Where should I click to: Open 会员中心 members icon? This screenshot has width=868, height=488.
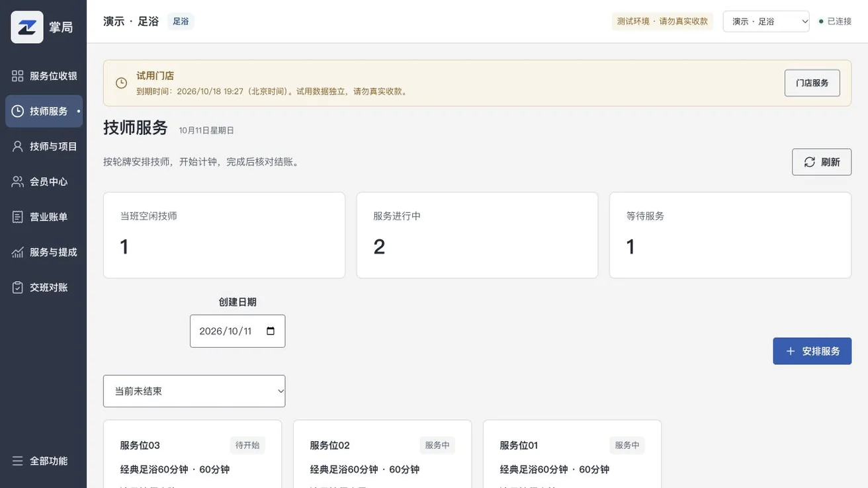pos(18,181)
